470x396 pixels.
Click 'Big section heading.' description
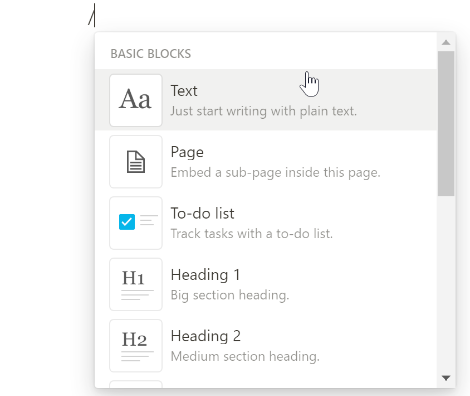pos(230,295)
